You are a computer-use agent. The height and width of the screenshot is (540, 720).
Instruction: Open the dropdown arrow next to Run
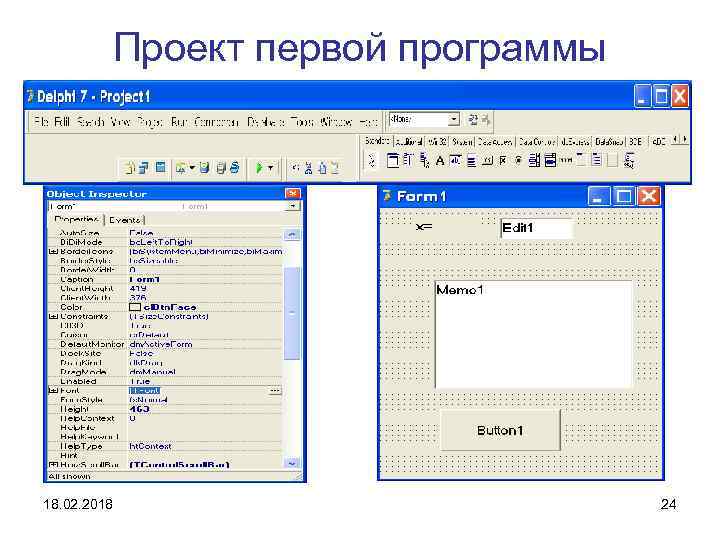point(270,168)
